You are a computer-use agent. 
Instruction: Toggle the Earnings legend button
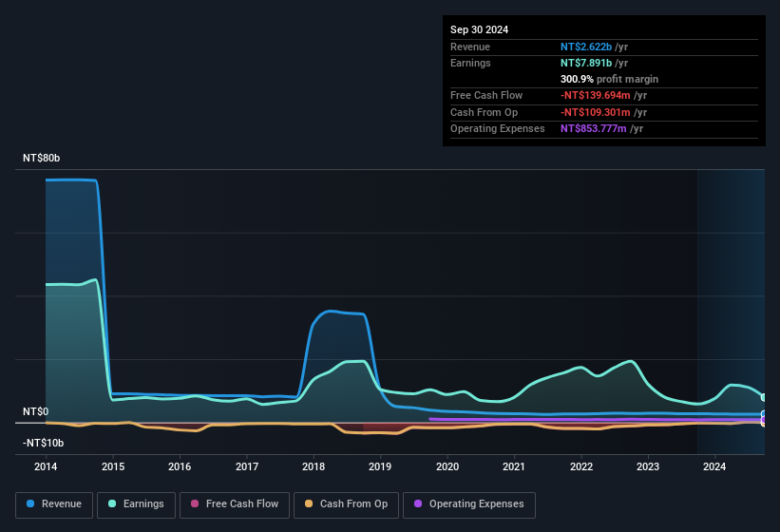[x=136, y=504]
